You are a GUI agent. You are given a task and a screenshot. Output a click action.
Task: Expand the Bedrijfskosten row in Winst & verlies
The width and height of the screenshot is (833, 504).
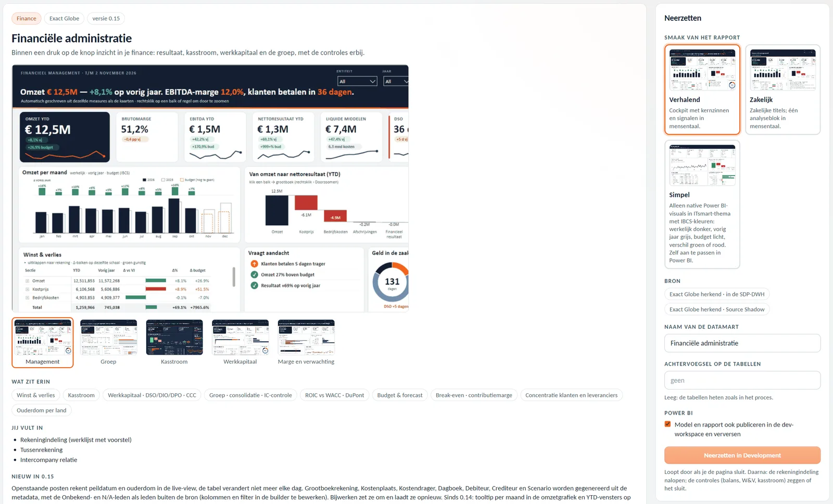coord(27,298)
